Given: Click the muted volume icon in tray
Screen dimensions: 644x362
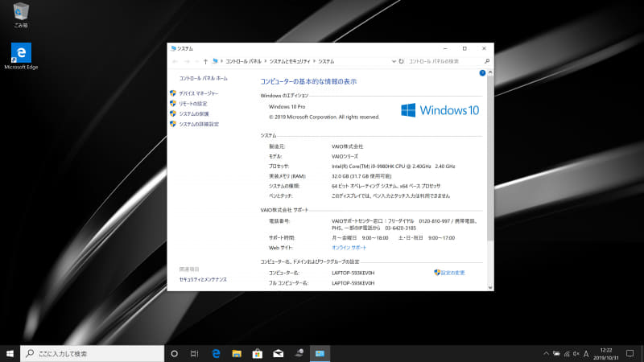Looking at the screenshot, I should click(576, 354).
